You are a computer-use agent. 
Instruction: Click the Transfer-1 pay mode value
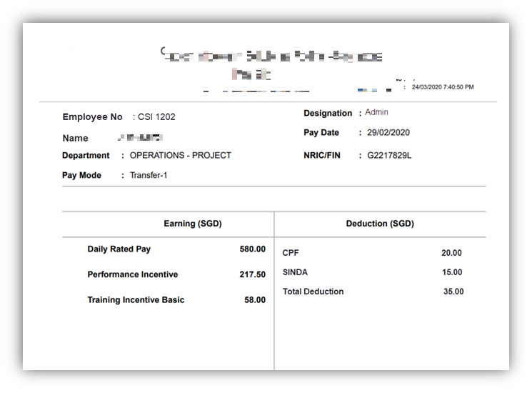[149, 175]
